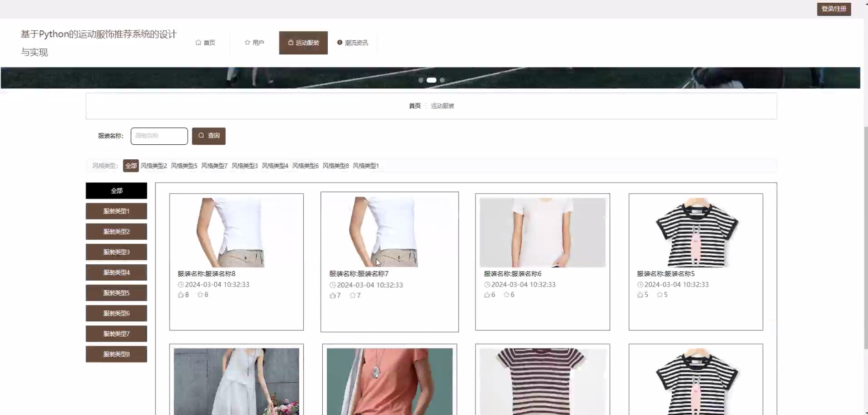Image resolution: width=868 pixels, height=415 pixels.
Task: Open the 服装名称7 product image
Action: click(x=389, y=232)
